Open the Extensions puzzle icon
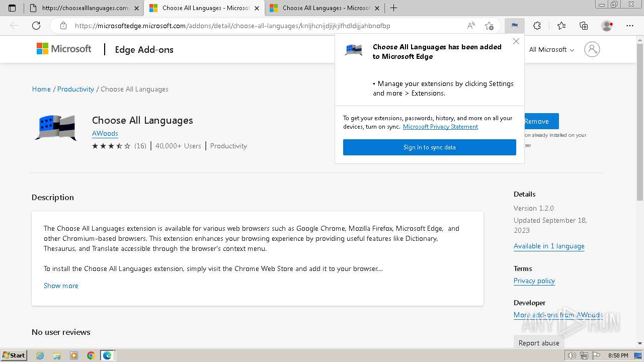Image resolution: width=644 pixels, height=362 pixels. 537,26
